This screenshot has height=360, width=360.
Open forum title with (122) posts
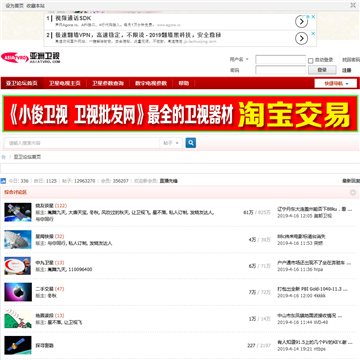point(44,206)
